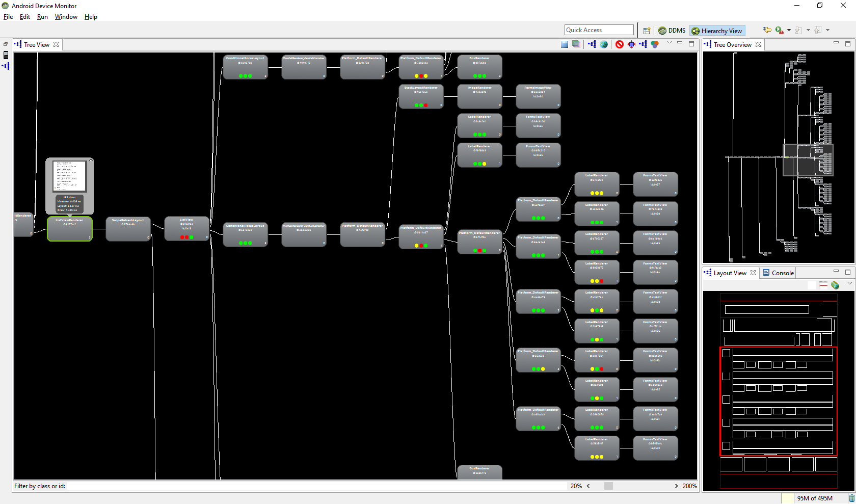Click the globe icon in Tree View toolbar
The image size is (856, 504).
(x=604, y=44)
